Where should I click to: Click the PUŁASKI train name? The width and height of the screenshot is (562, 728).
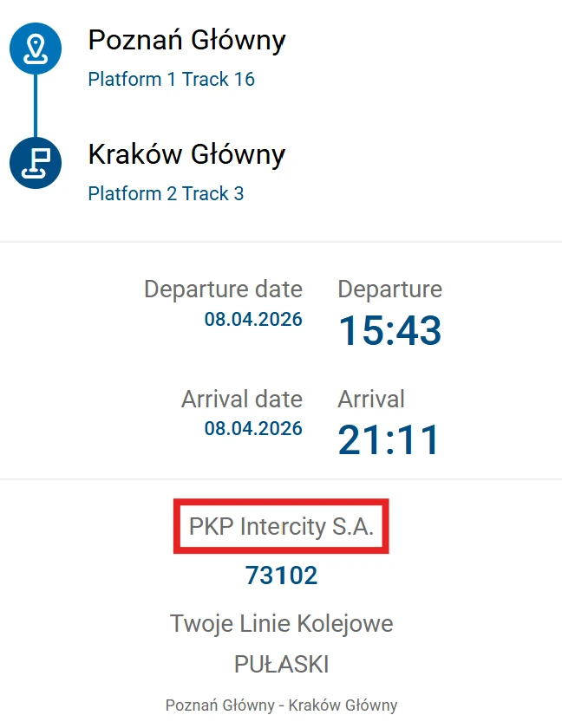pyautogui.click(x=281, y=665)
